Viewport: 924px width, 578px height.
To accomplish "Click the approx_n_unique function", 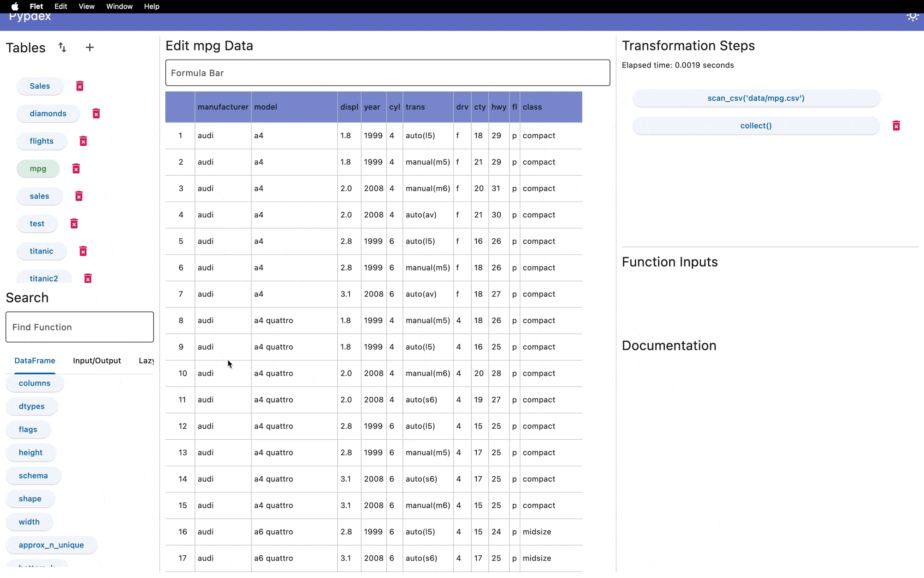I will (x=51, y=545).
